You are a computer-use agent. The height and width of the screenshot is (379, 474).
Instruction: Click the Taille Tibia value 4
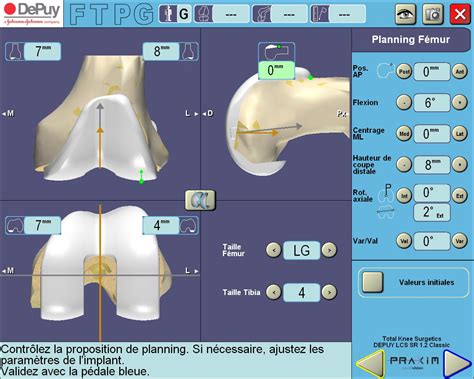tap(301, 293)
